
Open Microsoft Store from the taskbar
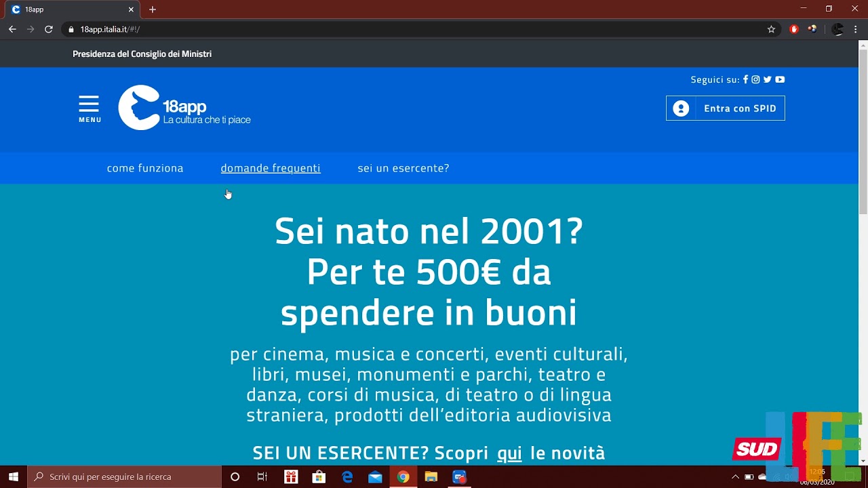(319, 477)
